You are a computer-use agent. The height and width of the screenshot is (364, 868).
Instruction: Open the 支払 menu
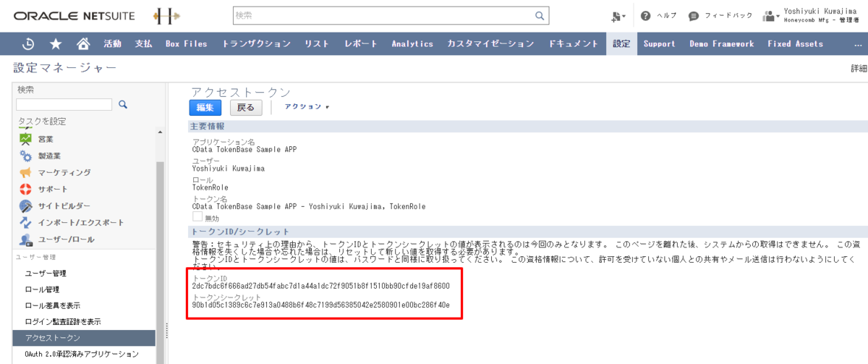(x=143, y=44)
